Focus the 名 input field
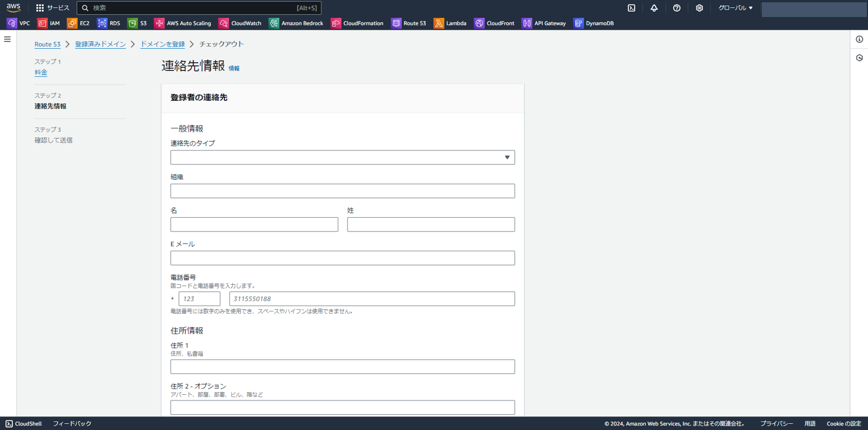The height and width of the screenshot is (430, 868). pyautogui.click(x=254, y=224)
